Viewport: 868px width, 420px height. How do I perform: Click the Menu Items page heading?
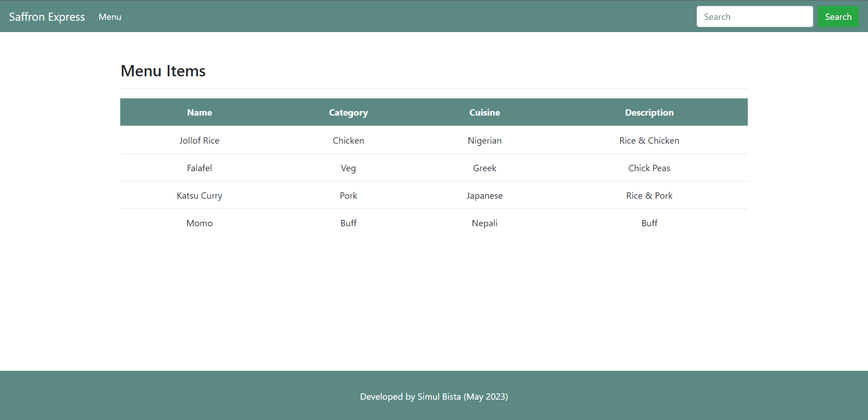(x=163, y=71)
